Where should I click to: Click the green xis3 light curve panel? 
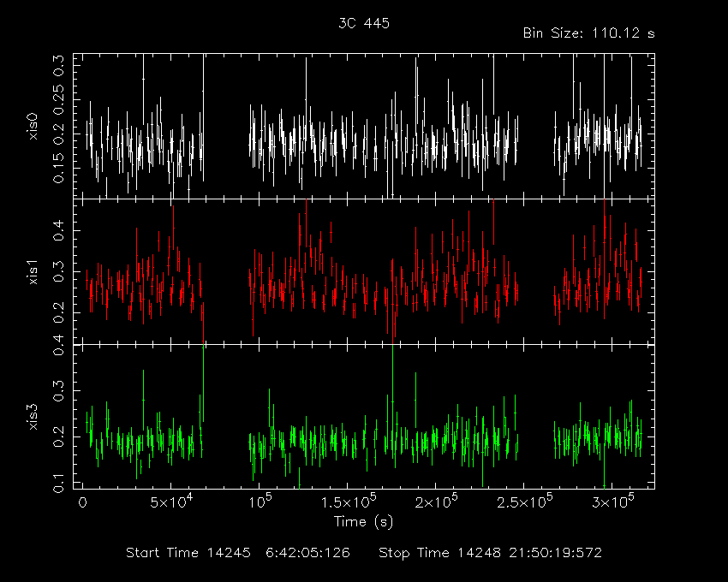coord(363,417)
